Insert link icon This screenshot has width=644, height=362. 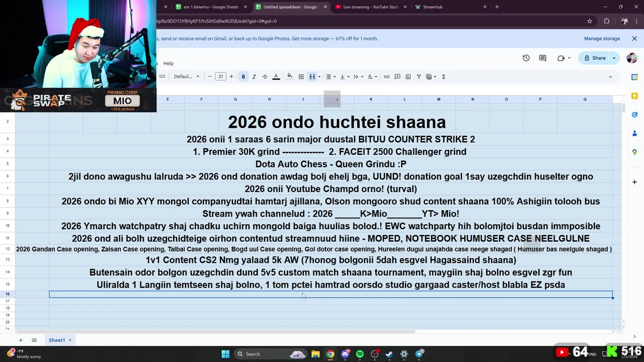tap(386, 76)
